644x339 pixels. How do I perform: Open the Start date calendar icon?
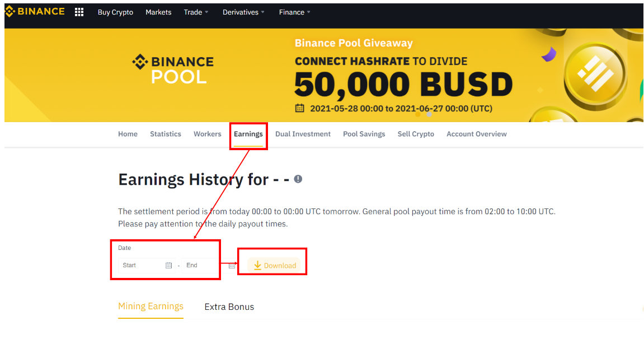pos(168,266)
